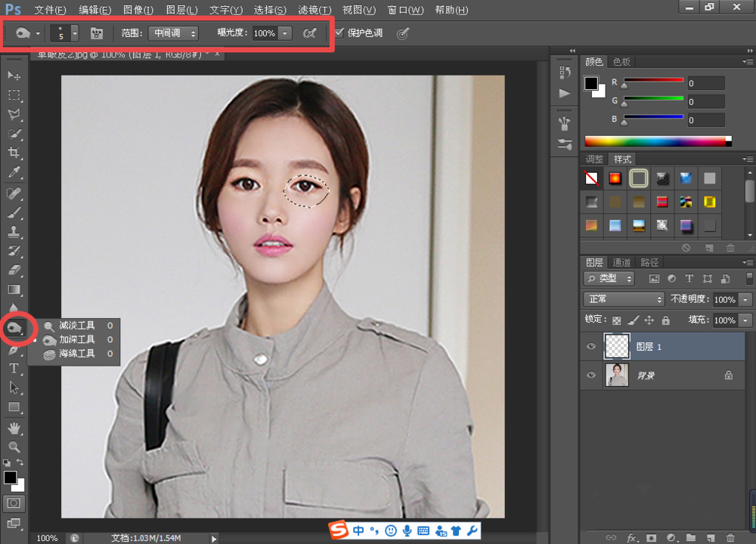Hide the 背景 layer visibility eye
Viewport: 756px width, 544px height.
591,375
